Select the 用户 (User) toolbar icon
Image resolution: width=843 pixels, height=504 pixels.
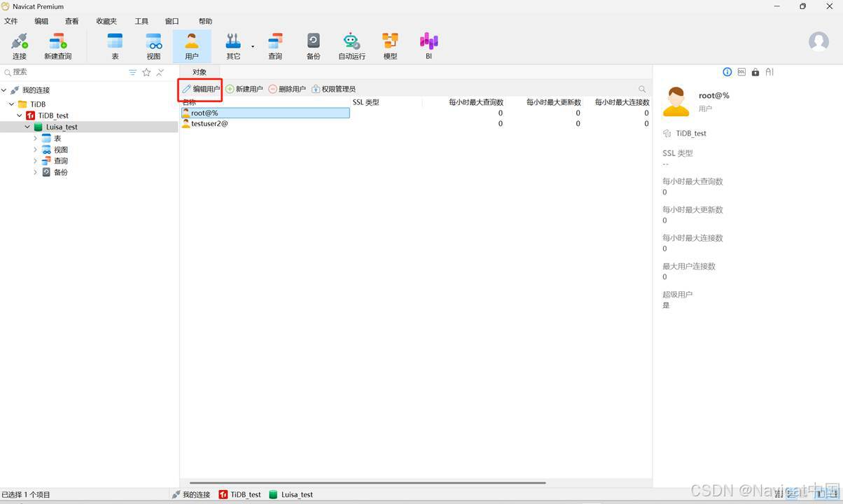(192, 46)
